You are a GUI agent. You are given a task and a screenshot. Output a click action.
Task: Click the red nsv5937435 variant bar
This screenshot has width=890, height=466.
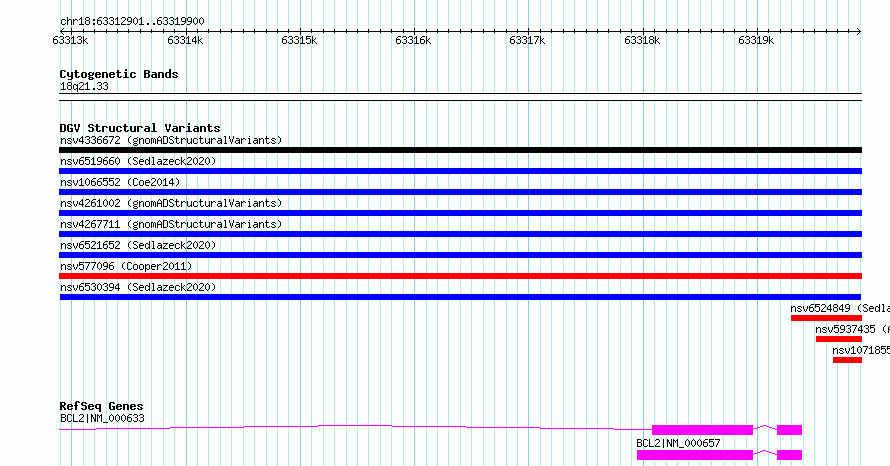coord(839,339)
